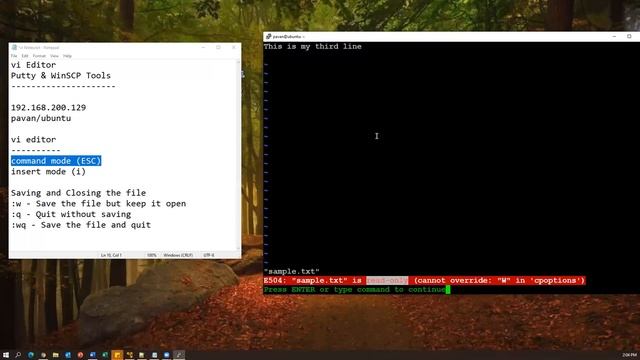Image resolution: width=640 pixels, height=360 pixels.
Task: Click "Saving and Closing the file" line
Action: 78,193
